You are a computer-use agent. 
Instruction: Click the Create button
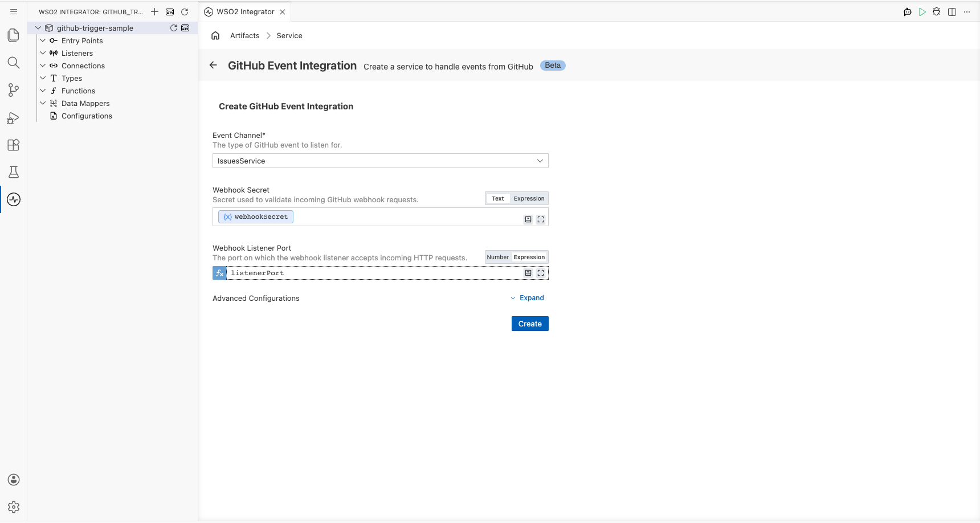530,324
